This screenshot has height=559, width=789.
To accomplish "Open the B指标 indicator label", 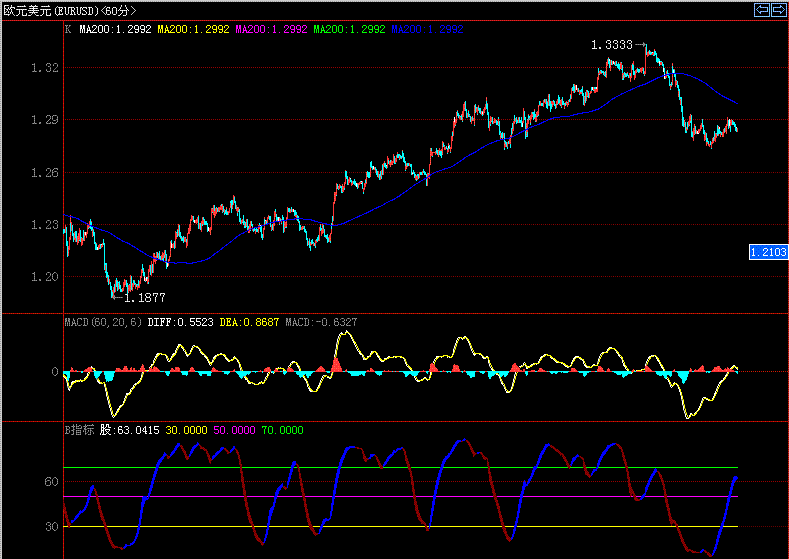I will point(80,430).
